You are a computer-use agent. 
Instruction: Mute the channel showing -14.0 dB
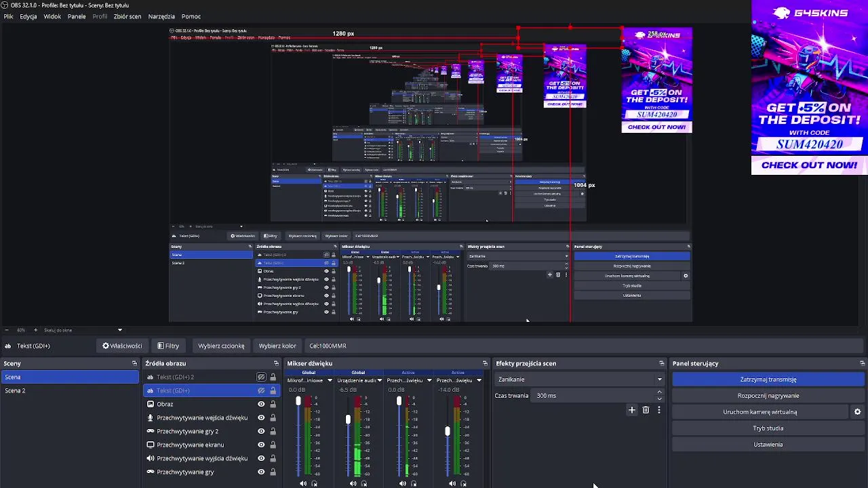pyautogui.click(x=452, y=484)
